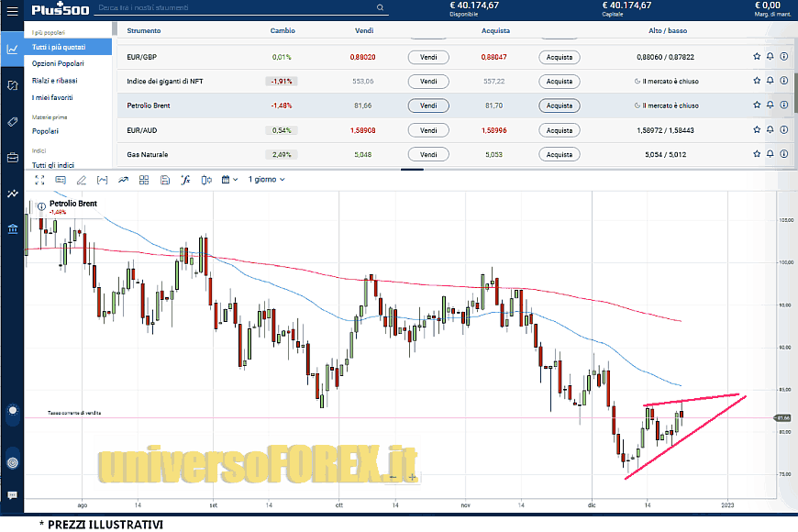Image resolution: width=798 pixels, height=532 pixels.
Task: Open the fx indicators tool
Action: point(185,179)
